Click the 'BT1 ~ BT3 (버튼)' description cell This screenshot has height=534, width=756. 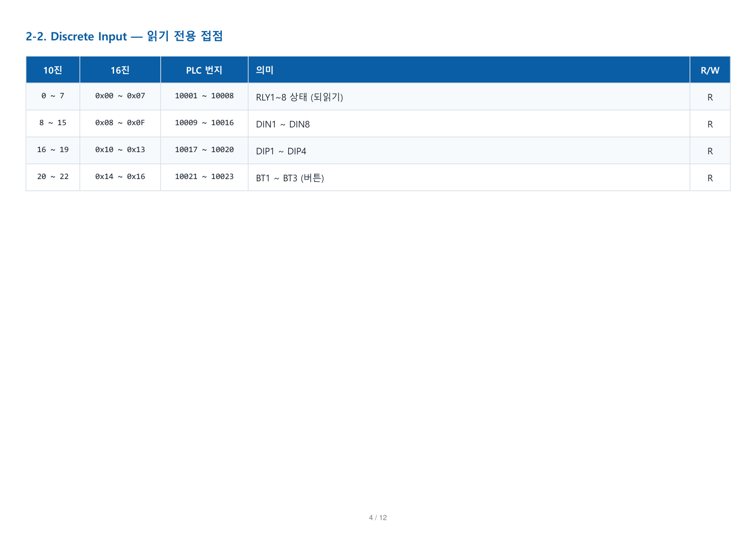pos(469,178)
